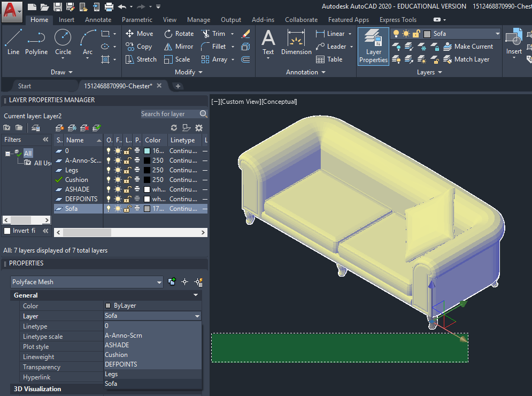Image resolution: width=532 pixels, height=396 pixels.
Task: Click the Make Current button
Action: click(468, 47)
